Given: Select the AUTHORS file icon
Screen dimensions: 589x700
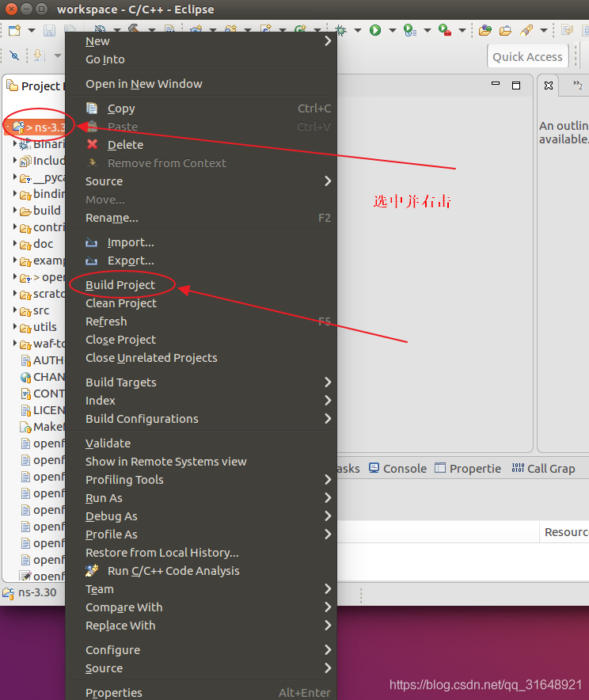Looking at the screenshot, I should pos(26,361).
